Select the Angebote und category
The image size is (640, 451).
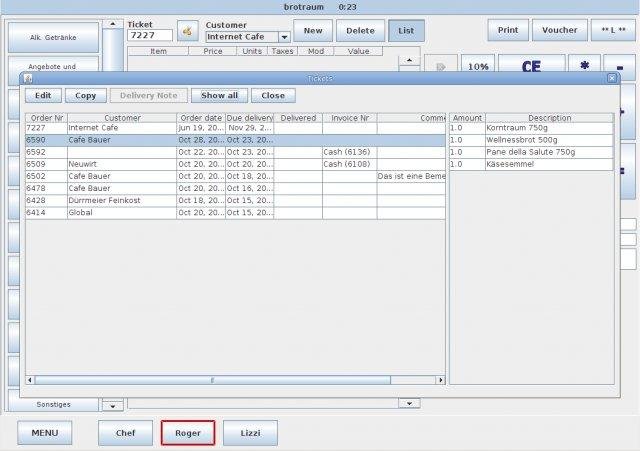[53, 65]
